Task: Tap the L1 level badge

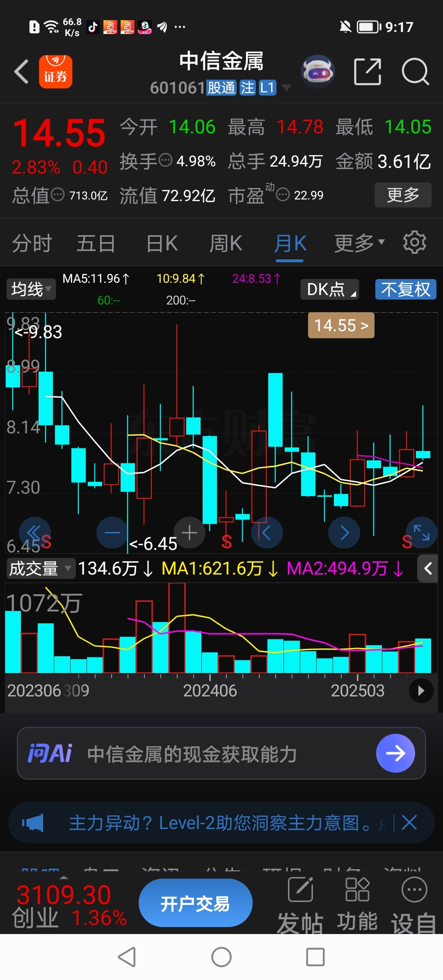Action: pyautogui.click(x=267, y=88)
